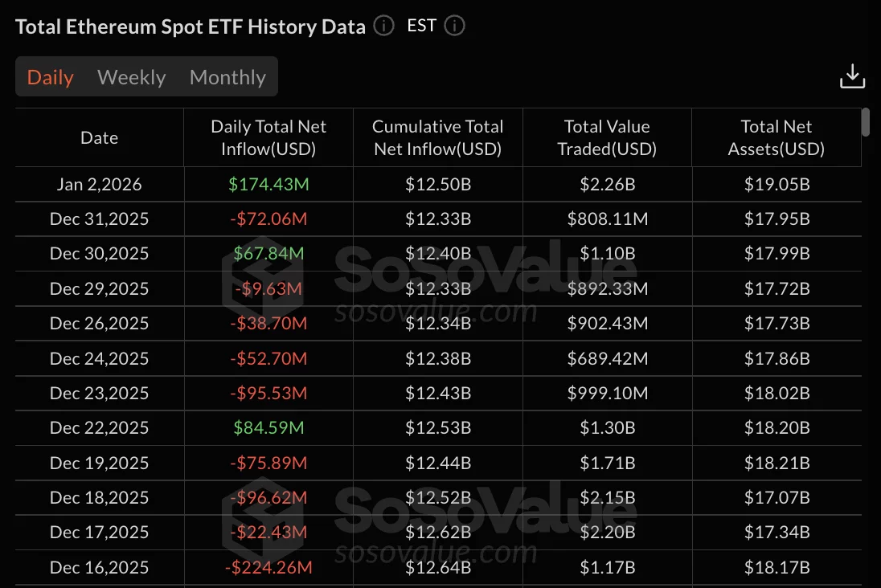Click the green $174.43M inflow value

[x=268, y=184]
